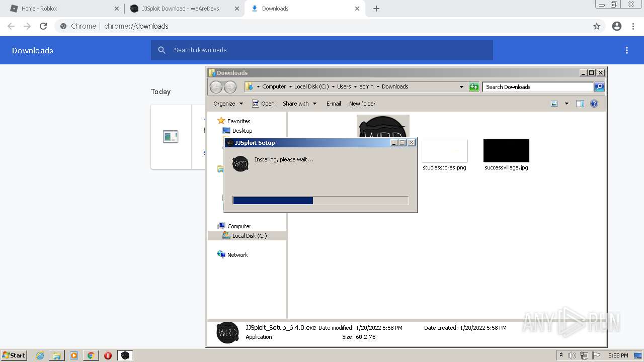Select the Downloads Chrome tab
This screenshot has width=644, height=362.
(x=304, y=9)
